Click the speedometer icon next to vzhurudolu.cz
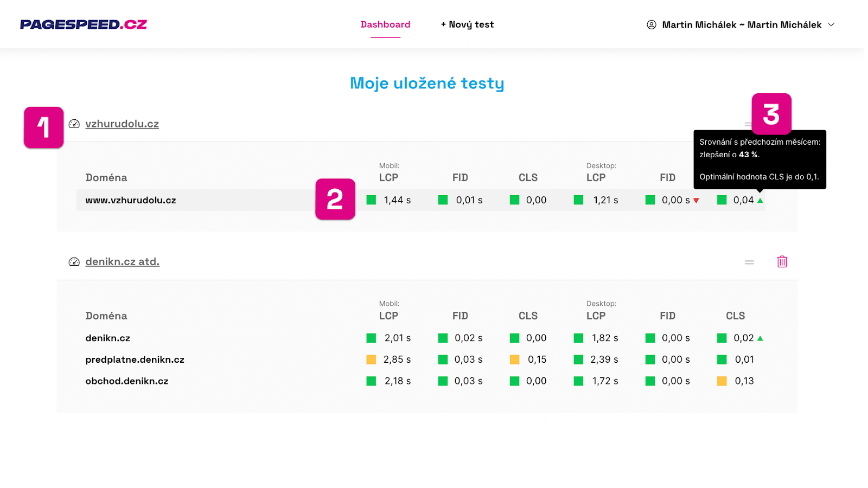 [x=74, y=124]
